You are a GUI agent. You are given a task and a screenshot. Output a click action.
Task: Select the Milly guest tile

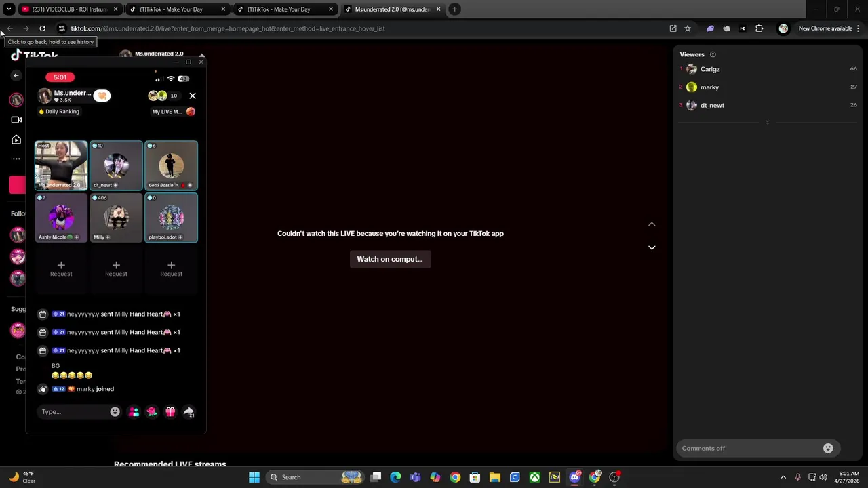[116, 218]
